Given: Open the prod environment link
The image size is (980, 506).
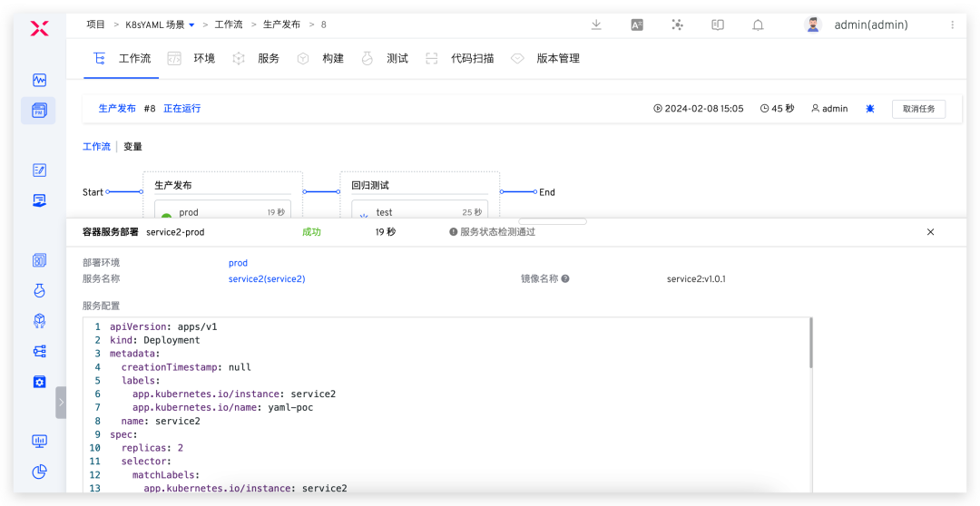Looking at the screenshot, I should pos(238,263).
